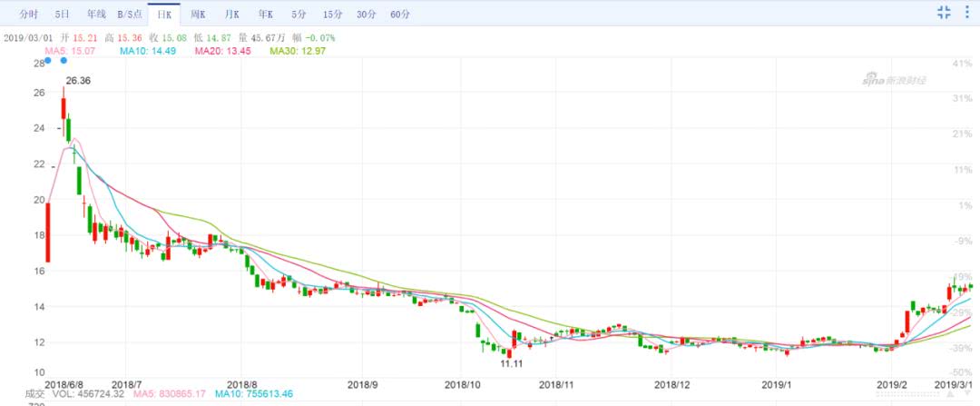Screen dimensions: 980x406
Task: Click the first blue dot marker near 28
Action: (x=48, y=61)
